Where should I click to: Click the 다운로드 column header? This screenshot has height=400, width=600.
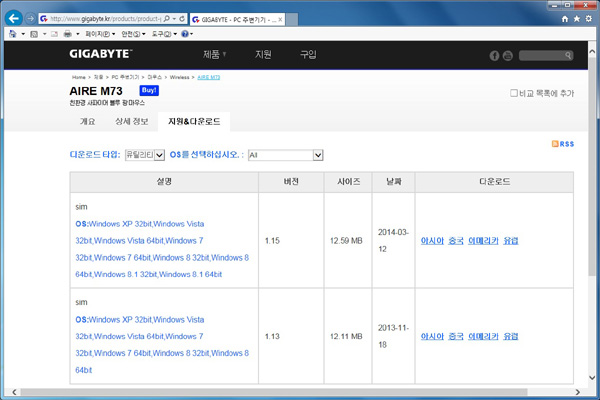coord(494,182)
